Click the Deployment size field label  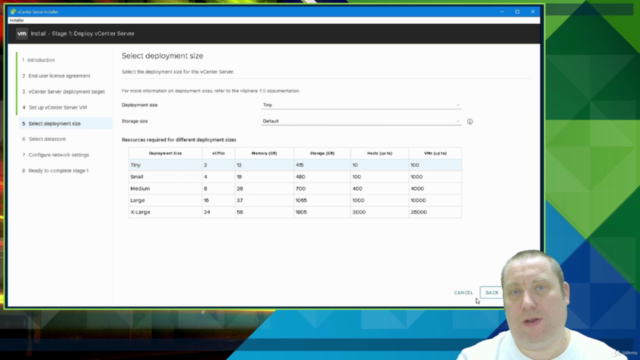(140, 105)
